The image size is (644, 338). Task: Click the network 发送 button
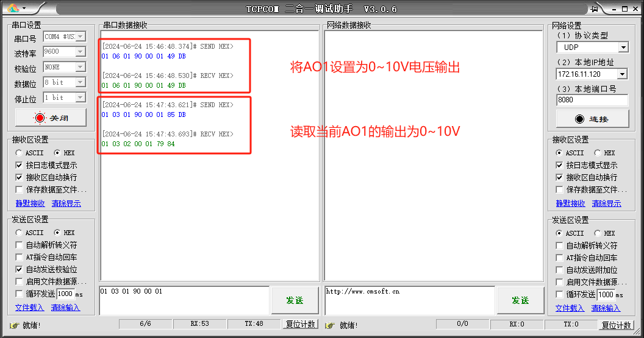coord(520,301)
